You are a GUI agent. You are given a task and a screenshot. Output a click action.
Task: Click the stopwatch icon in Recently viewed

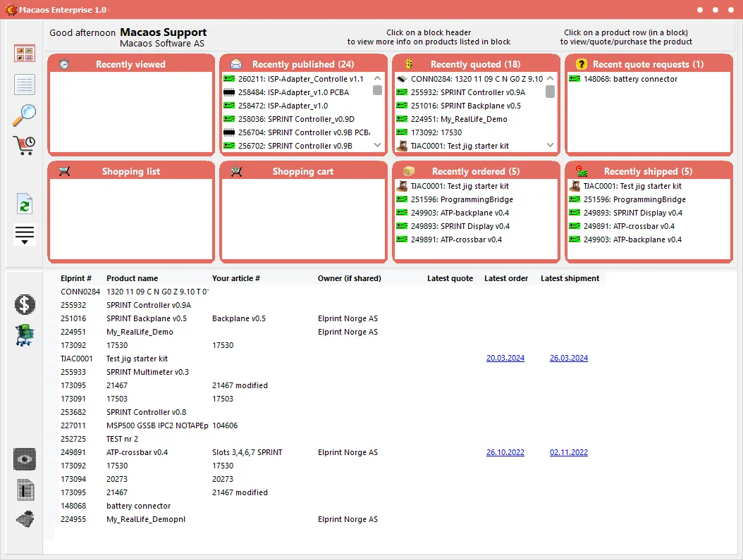coord(64,64)
